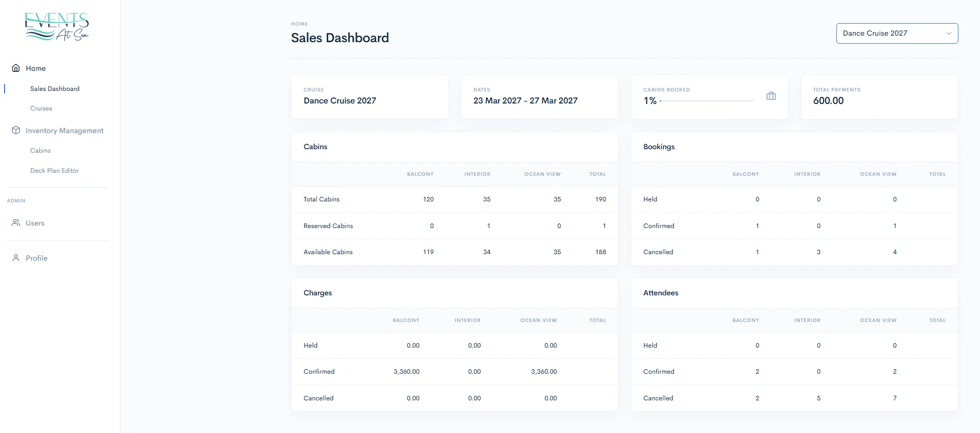Click the Home breadcrumb above the title

(x=299, y=24)
